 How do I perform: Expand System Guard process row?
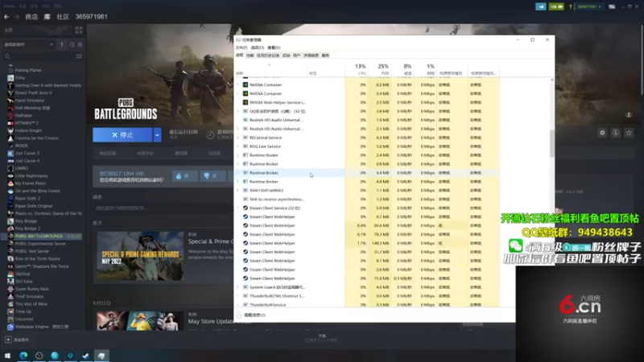[237, 287]
